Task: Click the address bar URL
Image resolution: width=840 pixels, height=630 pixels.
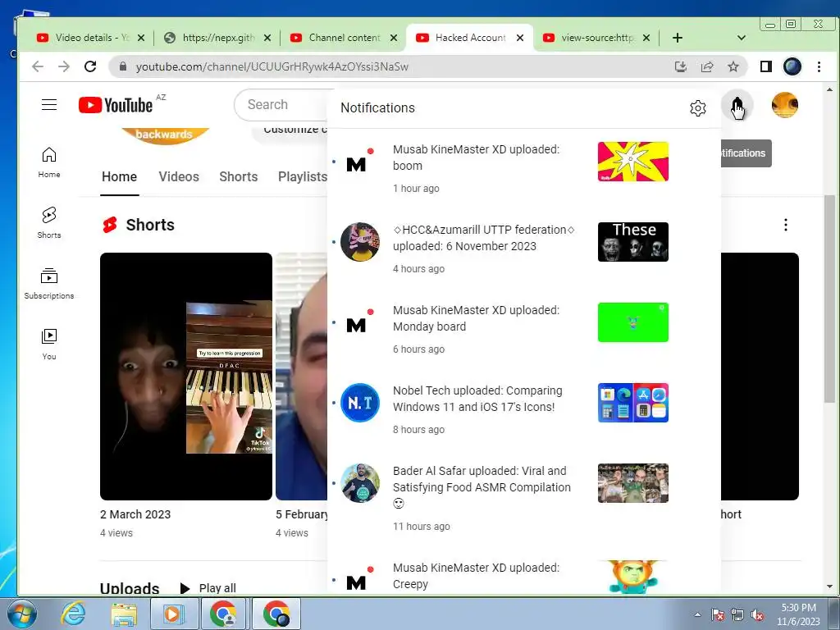Action: pos(272,66)
